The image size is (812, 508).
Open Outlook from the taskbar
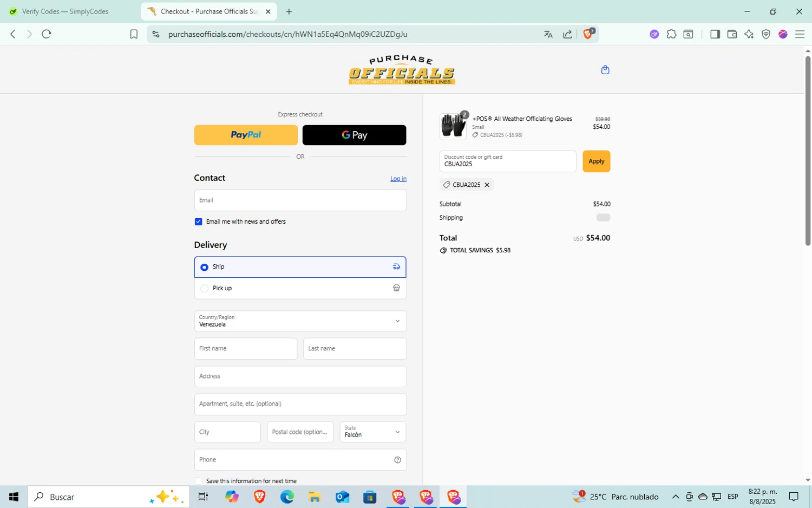[342, 497]
